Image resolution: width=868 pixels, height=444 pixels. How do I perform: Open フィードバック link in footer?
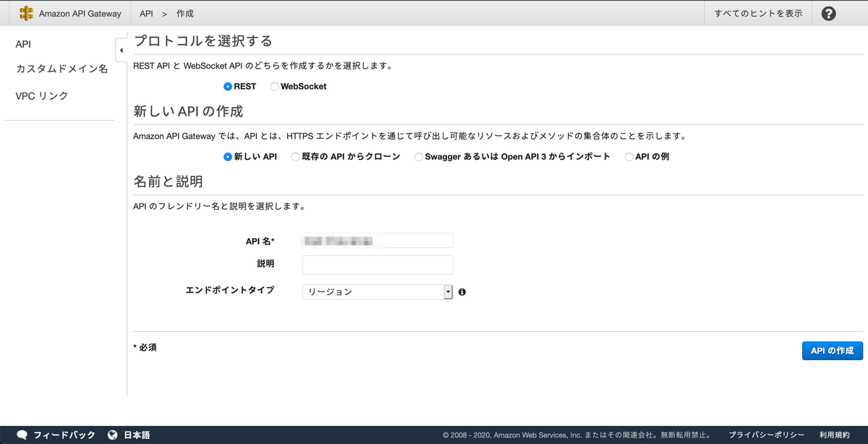[x=64, y=435]
